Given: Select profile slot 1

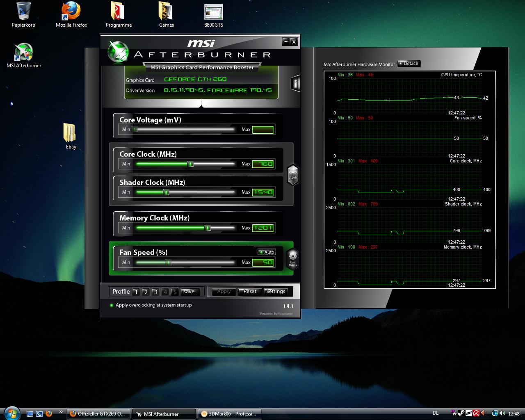Looking at the screenshot, I should tap(136, 292).
